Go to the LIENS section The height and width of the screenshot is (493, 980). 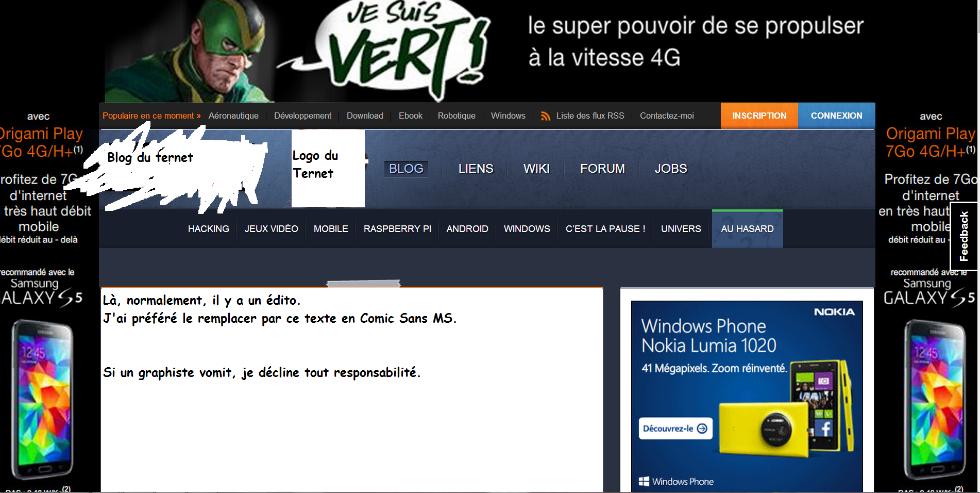tap(476, 169)
